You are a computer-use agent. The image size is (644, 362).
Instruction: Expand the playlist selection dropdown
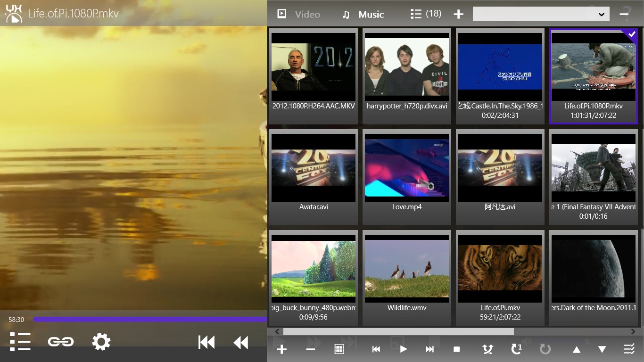(x=602, y=14)
